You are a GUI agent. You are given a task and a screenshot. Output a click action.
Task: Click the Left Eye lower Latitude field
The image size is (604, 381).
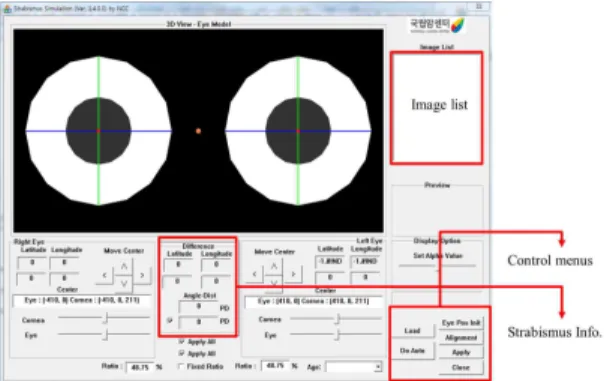coord(331,277)
